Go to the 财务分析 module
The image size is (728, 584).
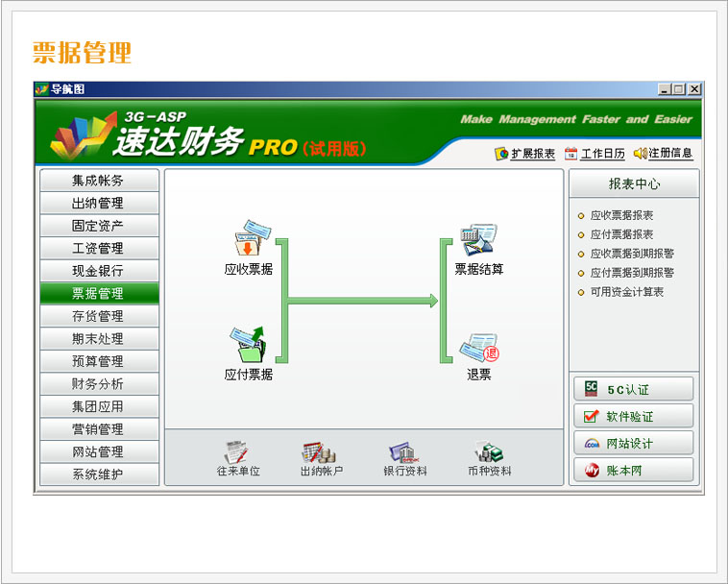point(99,384)
